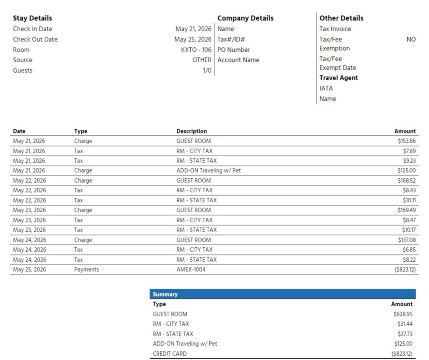Image resolution: width=429 pixels, height=360 pixels.
Task: Click the "Other Details" heading
Action: click(341, 18)
